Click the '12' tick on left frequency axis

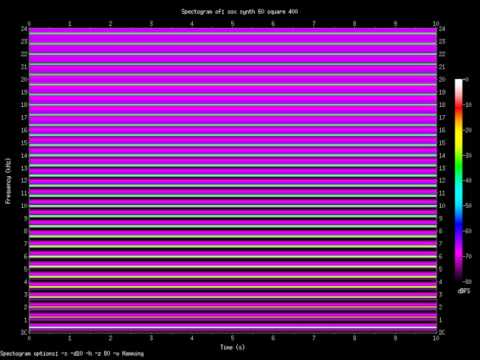[24, 180]
